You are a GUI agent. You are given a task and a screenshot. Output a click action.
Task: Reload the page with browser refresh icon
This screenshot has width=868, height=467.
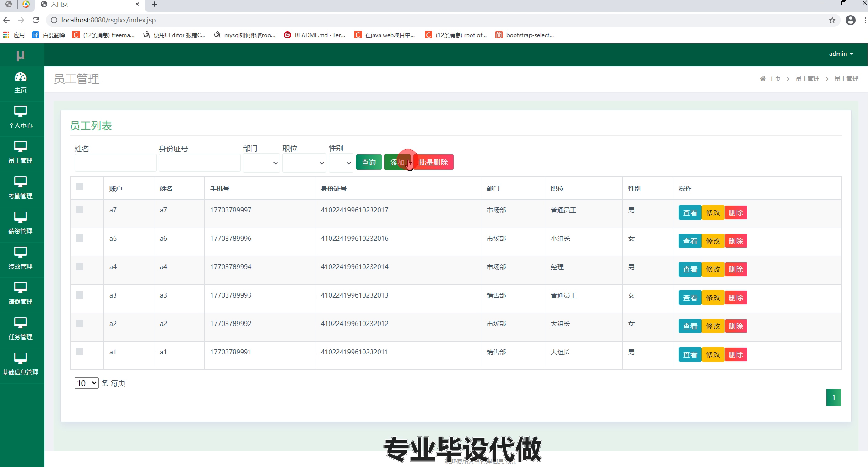click(36, 20)
